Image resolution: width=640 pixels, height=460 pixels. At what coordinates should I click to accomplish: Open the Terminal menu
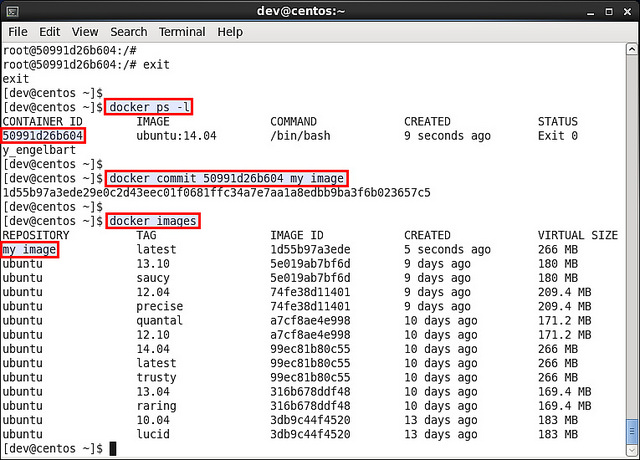(182, 32)
